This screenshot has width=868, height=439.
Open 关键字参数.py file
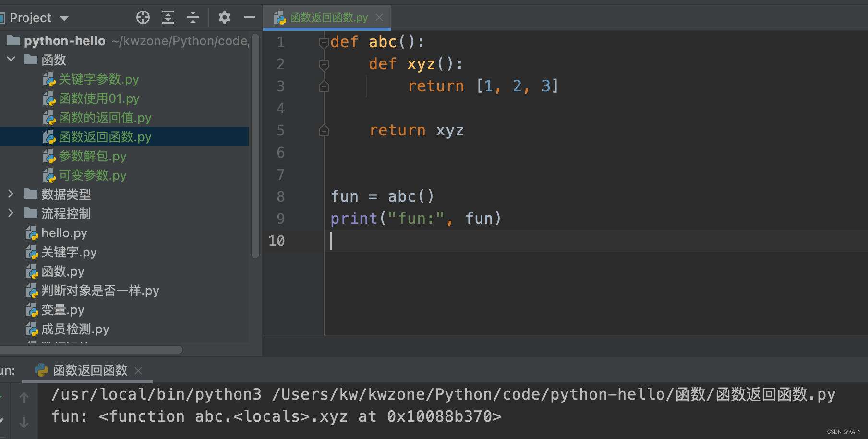pos(99,79)
